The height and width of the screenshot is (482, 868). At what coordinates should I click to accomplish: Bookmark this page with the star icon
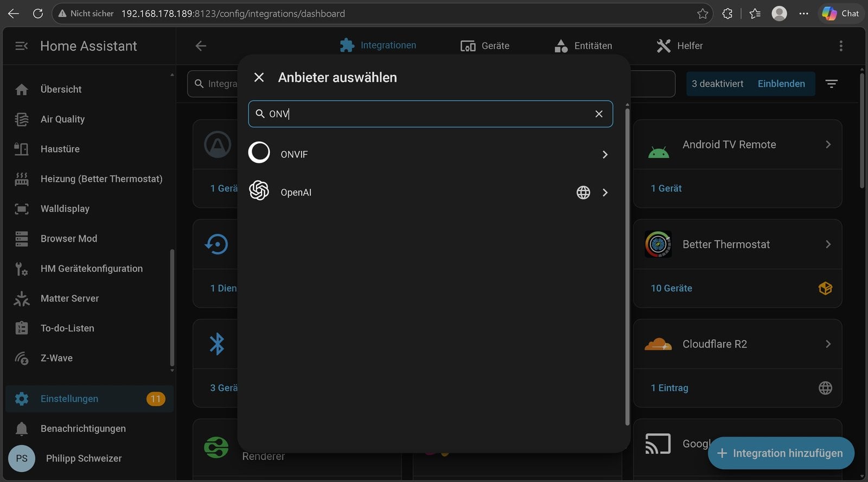tap(703, 14)
